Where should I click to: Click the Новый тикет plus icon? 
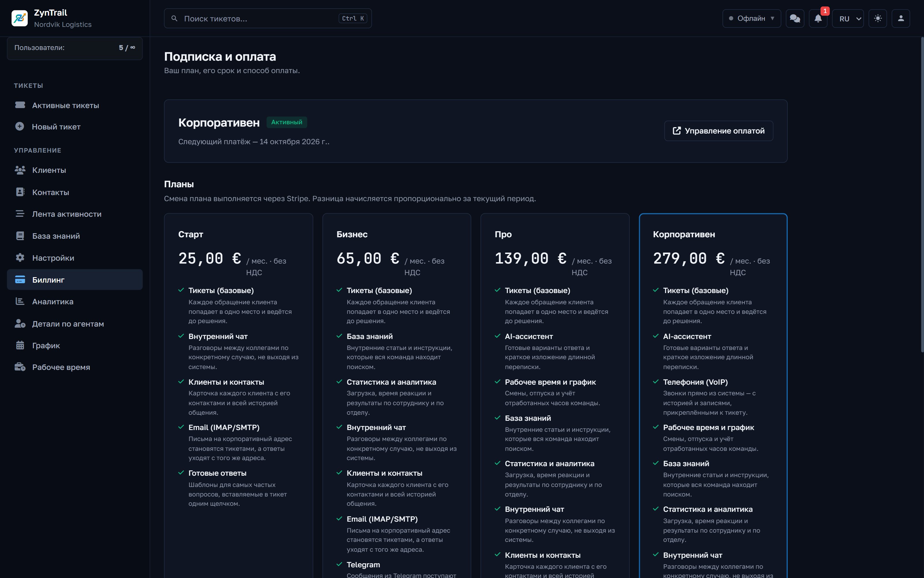click(x=19, y=126)
